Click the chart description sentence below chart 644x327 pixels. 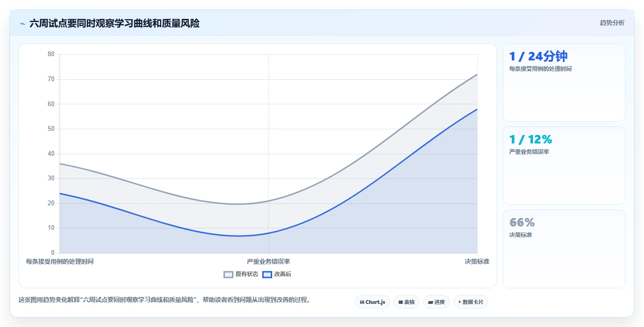pyautogui.click(x=164, y=300)
